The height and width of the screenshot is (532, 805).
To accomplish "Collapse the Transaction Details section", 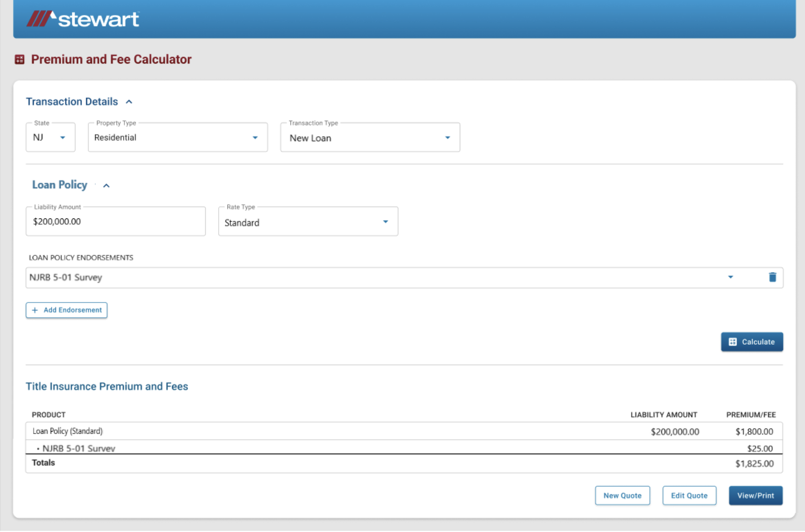I will coord(129,102).
